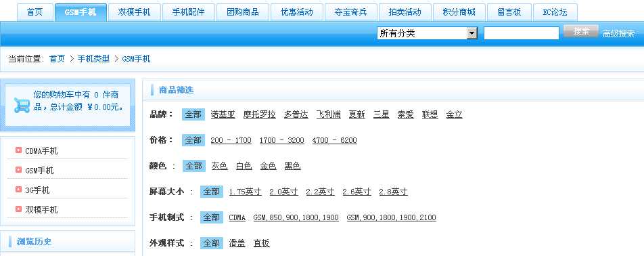Open the 高级搜索 advanced search link

coord(618,34)
